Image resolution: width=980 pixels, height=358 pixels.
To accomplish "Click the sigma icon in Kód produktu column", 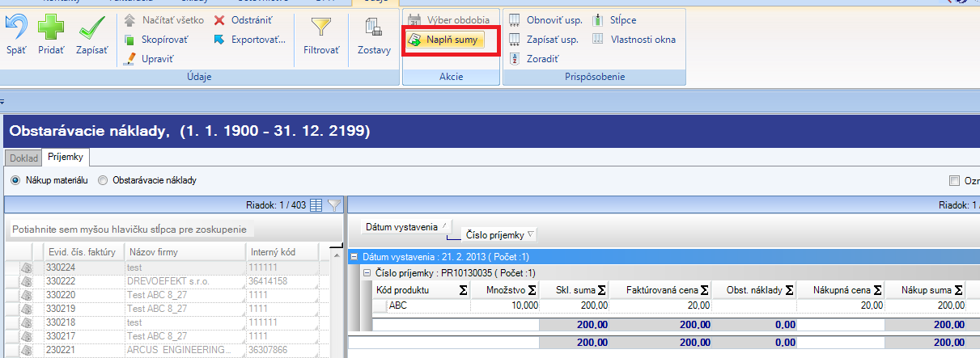I will coord(464,289).
